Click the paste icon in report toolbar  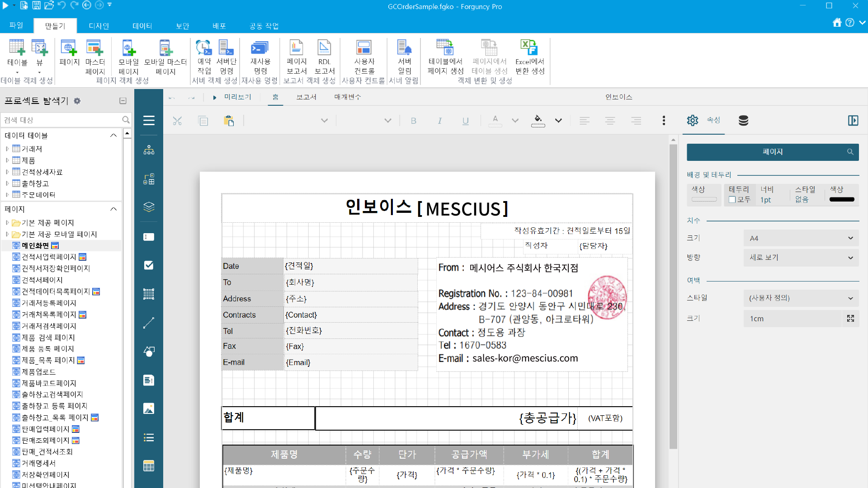click(x=229, y=121)
